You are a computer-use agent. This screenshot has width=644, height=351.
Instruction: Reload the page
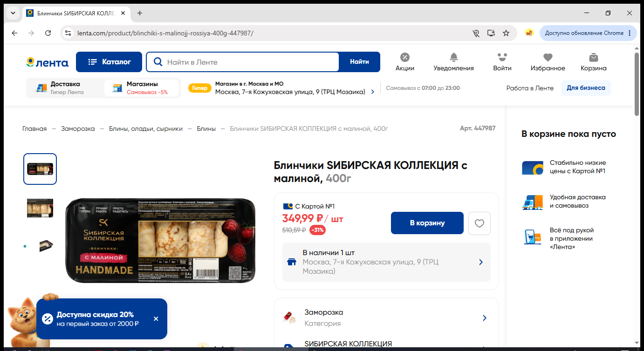point(48,33)
